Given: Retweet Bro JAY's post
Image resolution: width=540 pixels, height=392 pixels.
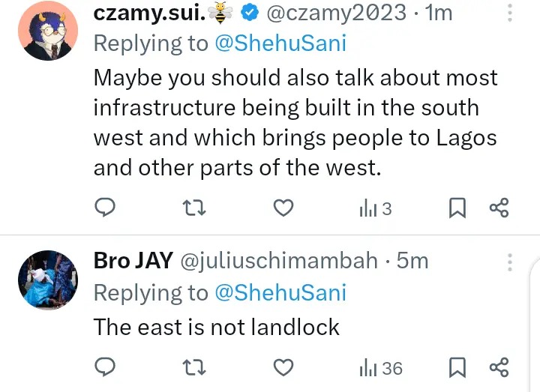Looking at the screenshot, I should click(x=194, y=367).
